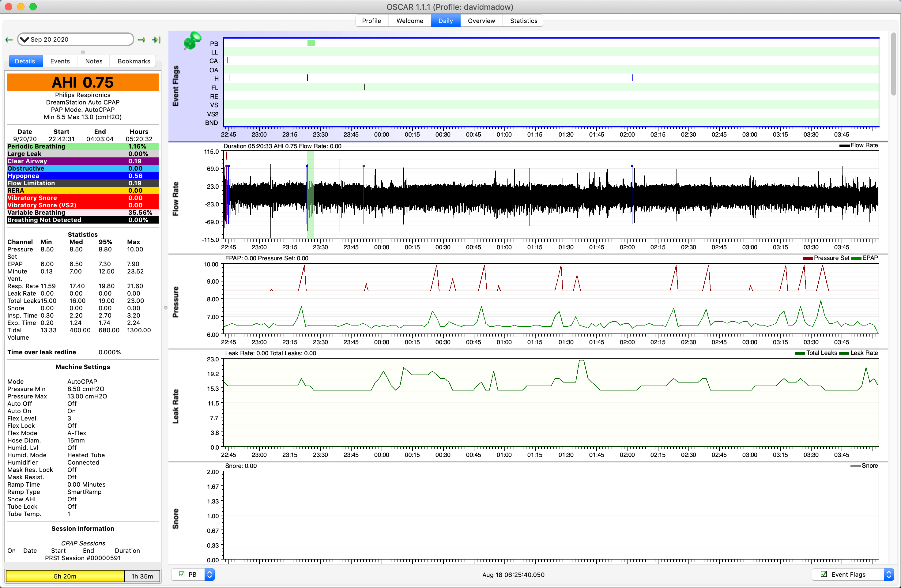Select the Daily tab
The height and width of the screenshot is (588, 901).
[x=446, y=21]
